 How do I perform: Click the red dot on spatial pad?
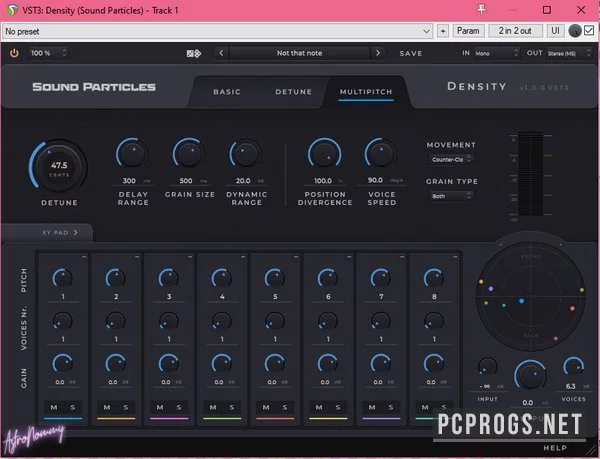click(572, 308)
